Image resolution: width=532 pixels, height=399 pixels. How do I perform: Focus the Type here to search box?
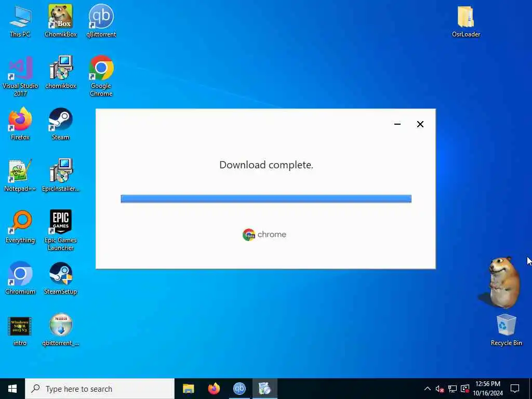coord(100,389)
